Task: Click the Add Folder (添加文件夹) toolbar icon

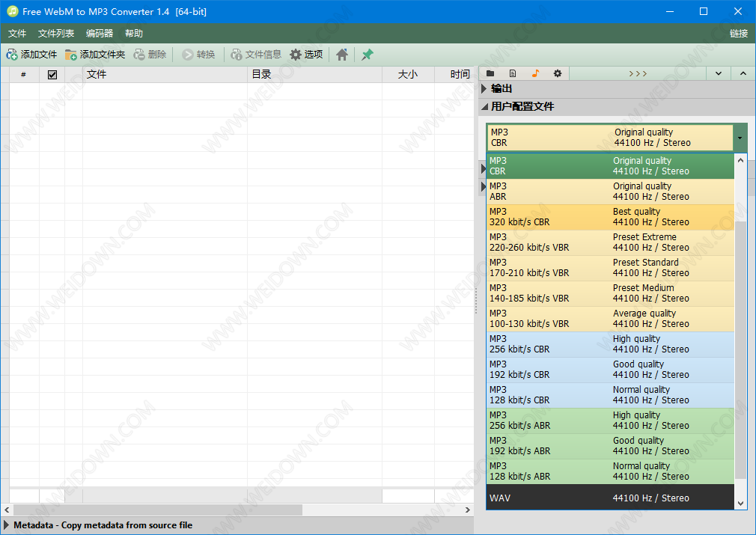Action: click(71, 55)
